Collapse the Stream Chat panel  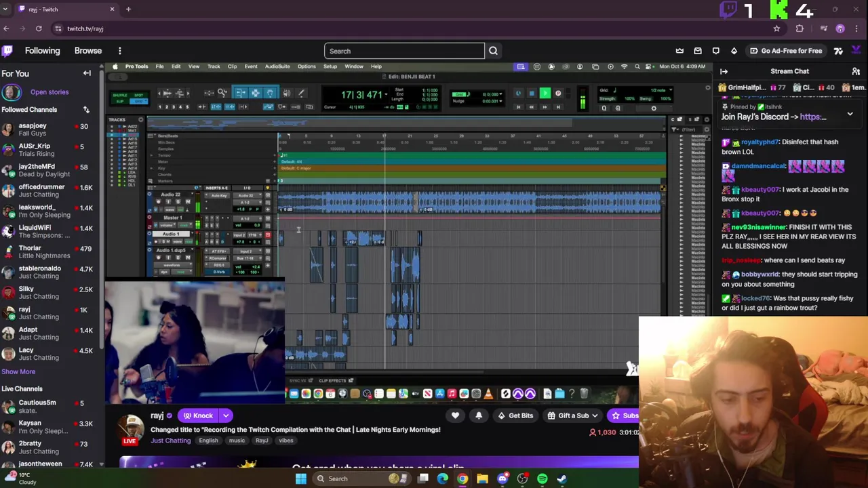coord(724,71)
